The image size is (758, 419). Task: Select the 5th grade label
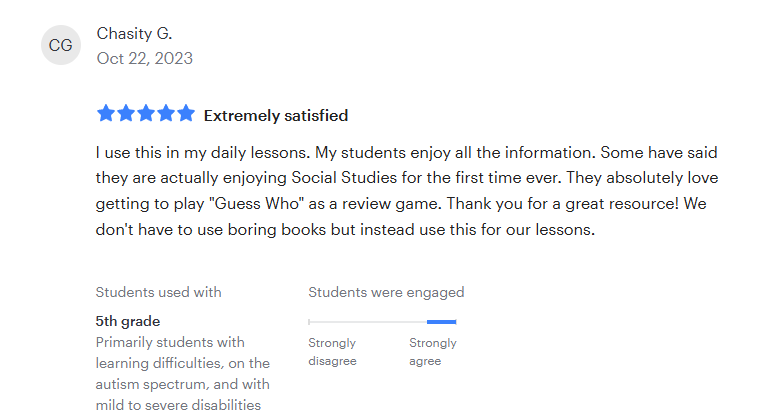(x=128, y=321)
